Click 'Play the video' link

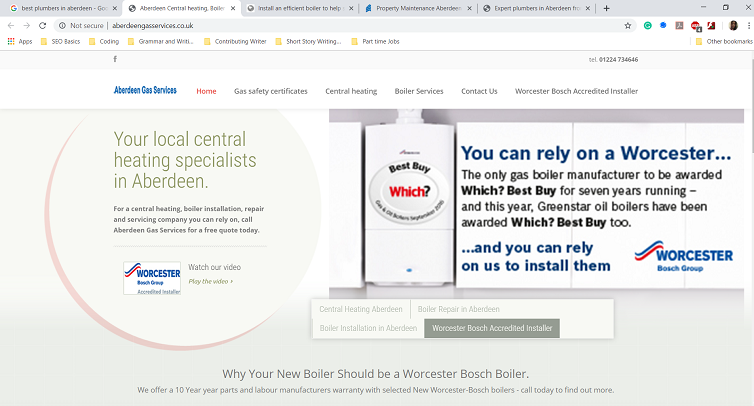(211, 281)
